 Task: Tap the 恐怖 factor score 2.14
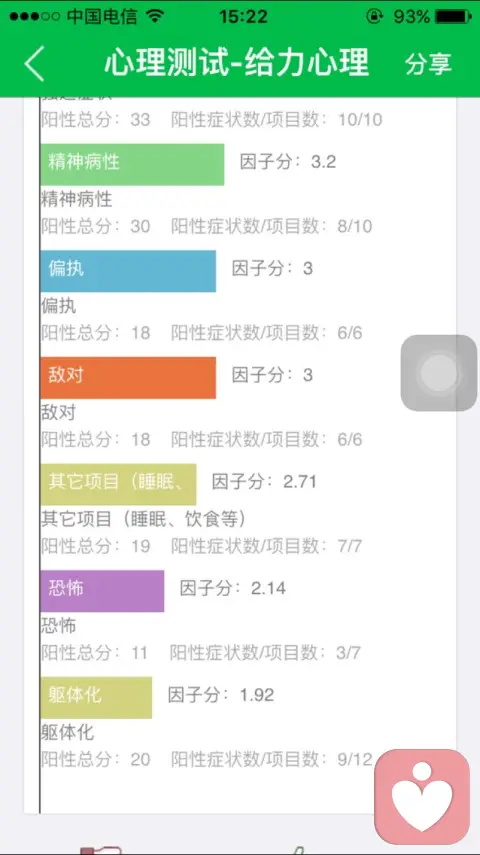click(x=268, y=588)
